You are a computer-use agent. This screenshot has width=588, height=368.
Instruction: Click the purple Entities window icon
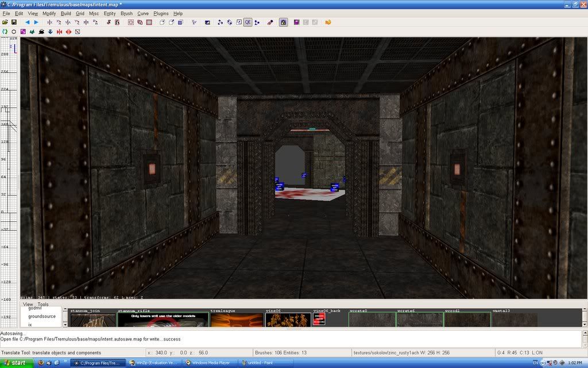[x=297, y=22]
